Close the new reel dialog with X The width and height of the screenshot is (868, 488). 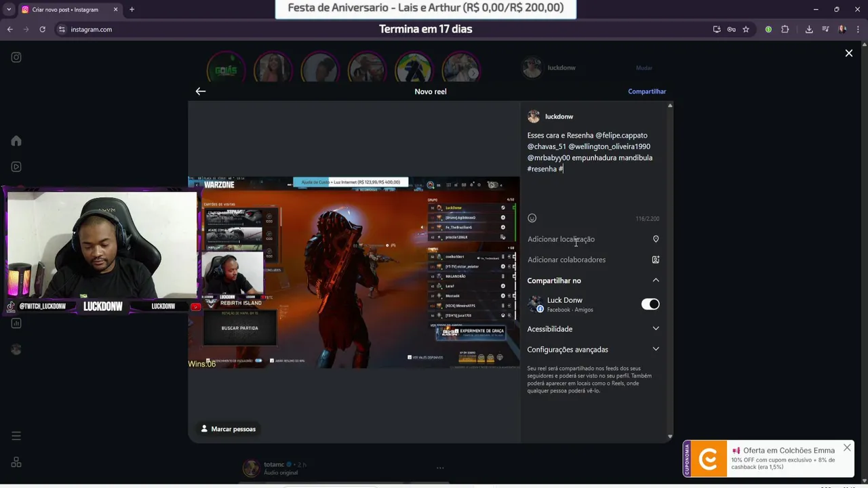(848, 53)
